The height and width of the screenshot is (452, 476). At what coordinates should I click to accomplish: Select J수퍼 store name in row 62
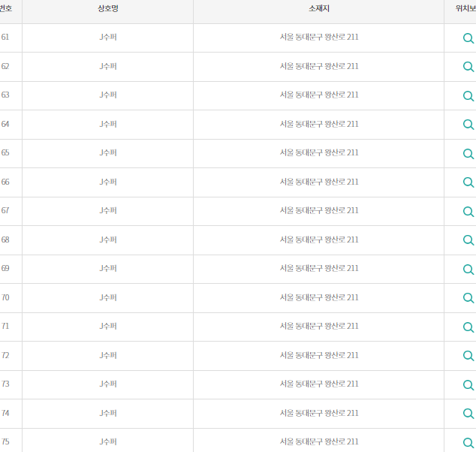tap(108, 66)
